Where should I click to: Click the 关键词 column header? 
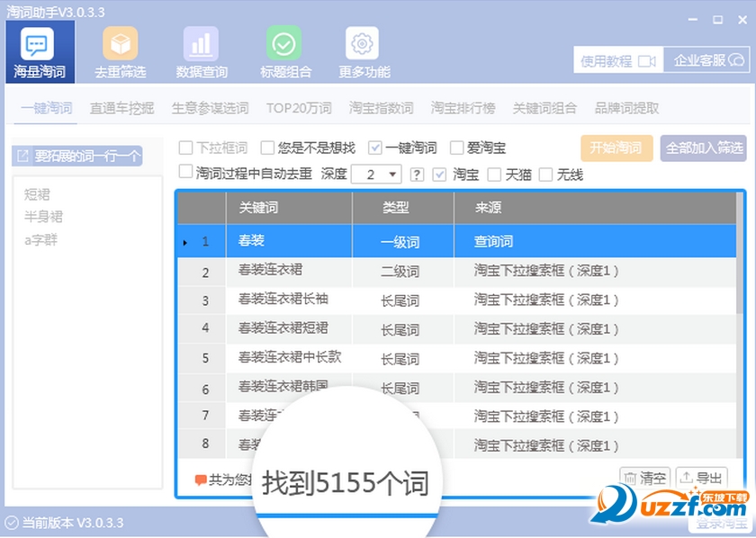pyautogui.click(x=289, y=208)
